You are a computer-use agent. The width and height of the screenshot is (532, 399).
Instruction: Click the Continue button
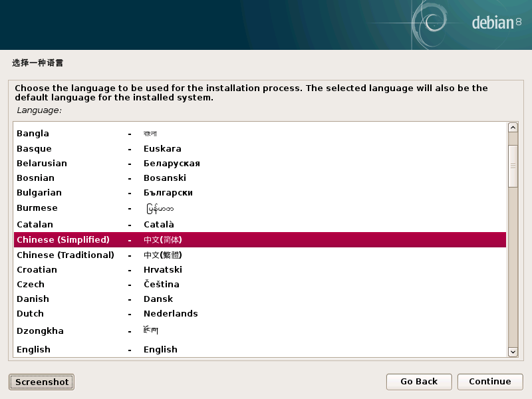pyautogui.click(x=490, y=382)
